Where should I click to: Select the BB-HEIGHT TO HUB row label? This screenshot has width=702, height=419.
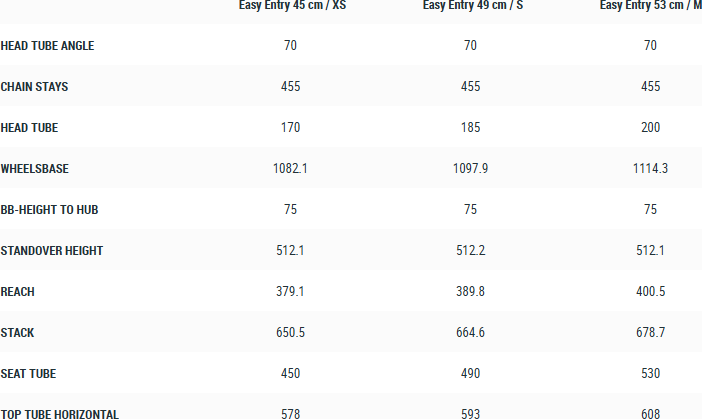click(x=49, y=210)
